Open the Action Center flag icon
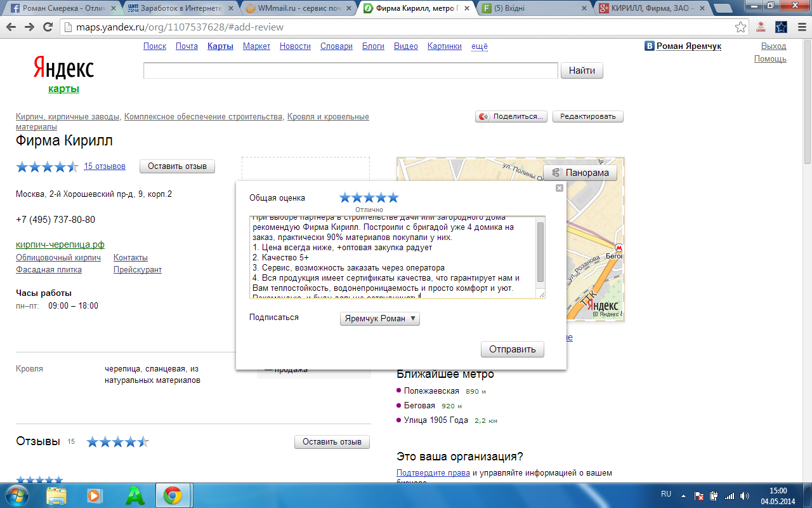Image resolution: width=812 pixels, height=508 pixels. 699,495
